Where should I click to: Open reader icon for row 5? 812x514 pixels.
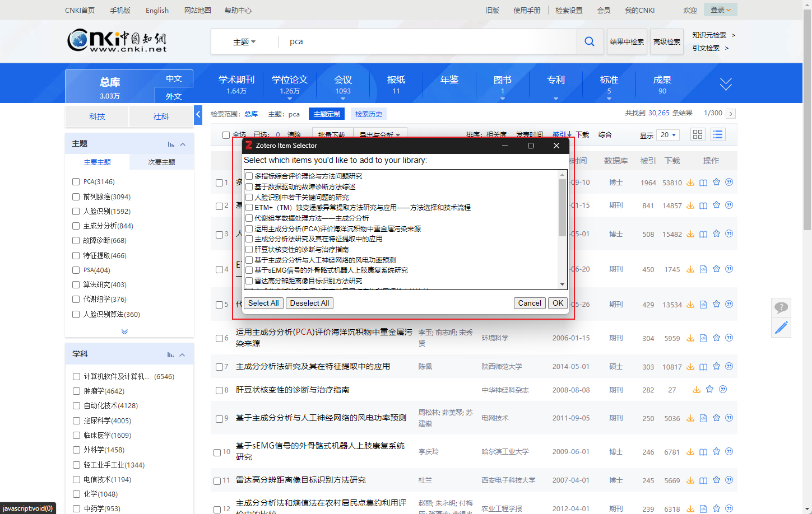pos(703,305)
